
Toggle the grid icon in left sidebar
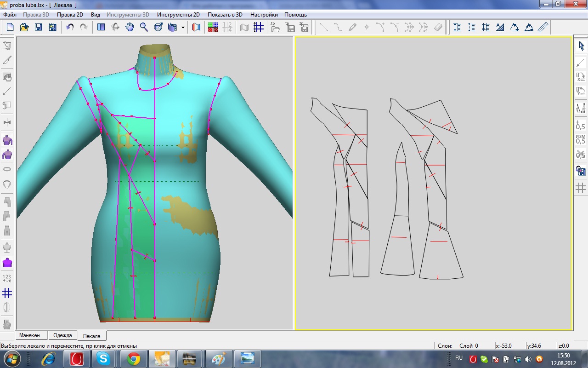[x=7, y=293]
